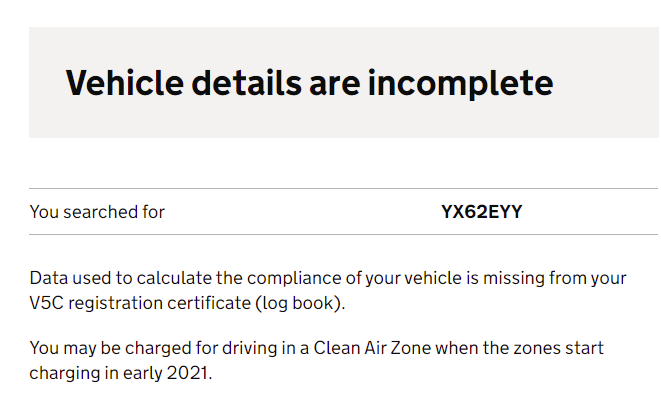Click the word 'charging' in the last paragraph
Viewport: 661px width, 401px height.
[66, 375]
